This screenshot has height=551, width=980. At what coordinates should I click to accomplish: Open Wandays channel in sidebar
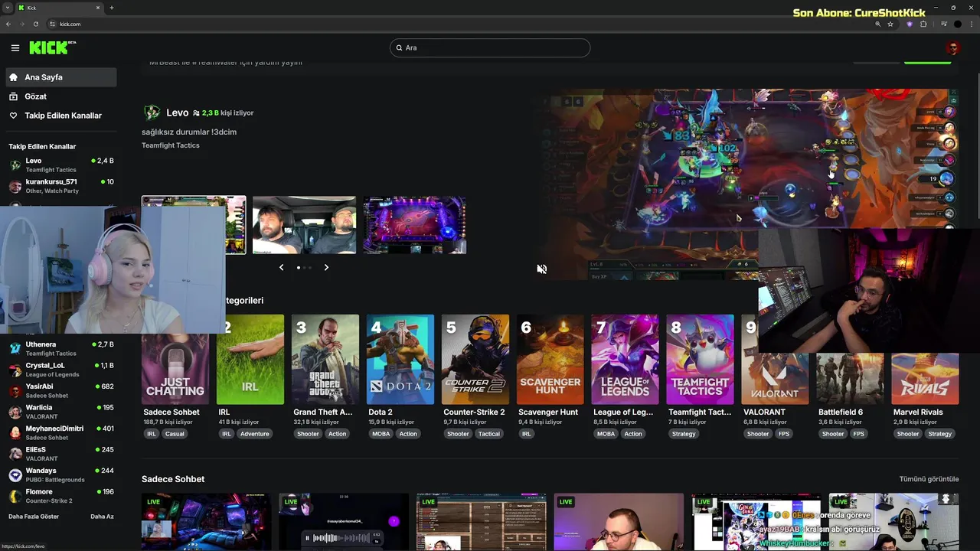pos(61,474)
